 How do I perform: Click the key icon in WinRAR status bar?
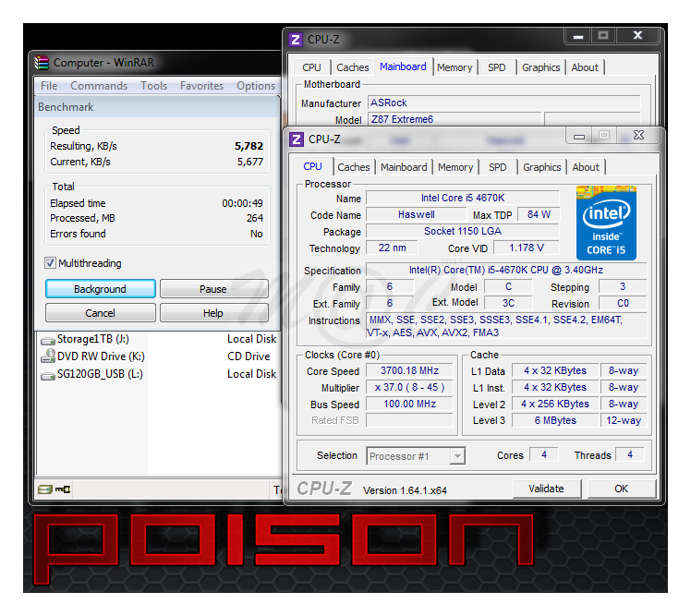tap(63, 489)
